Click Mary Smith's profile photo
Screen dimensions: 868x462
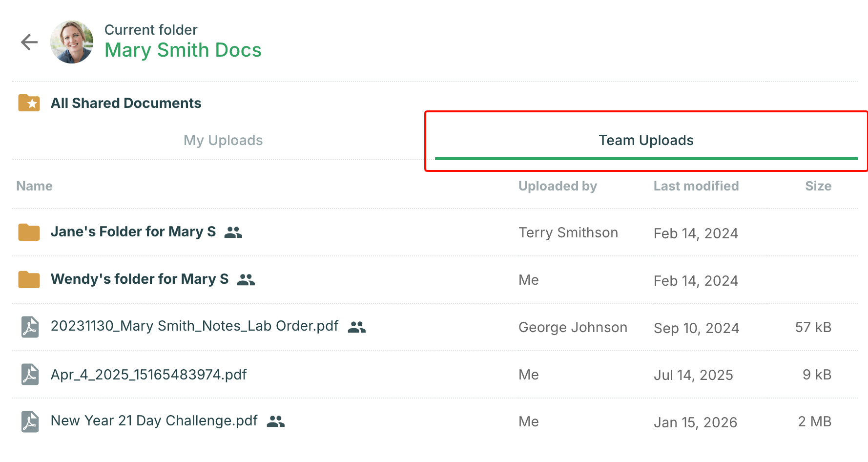pos(72,42)
